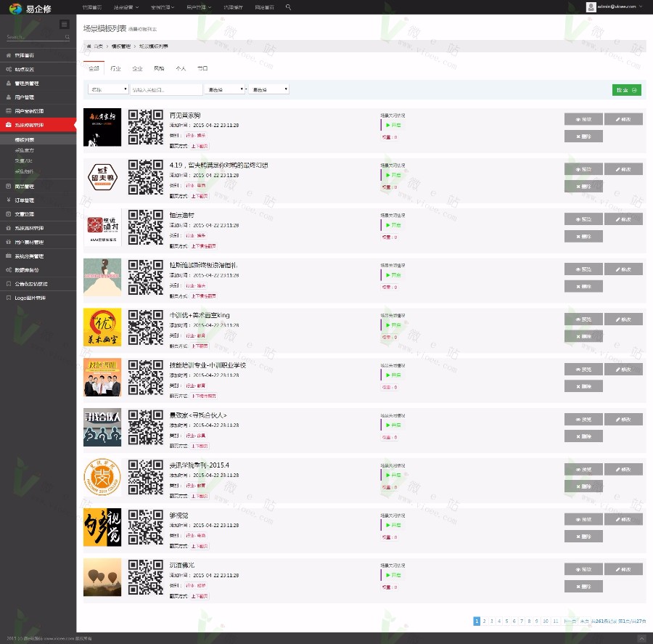Image resolution: width=653 pixels, height=644 pixels.
Task: Expand the 站点设置 menu in top navigation
Action: [x=126, y=7]
